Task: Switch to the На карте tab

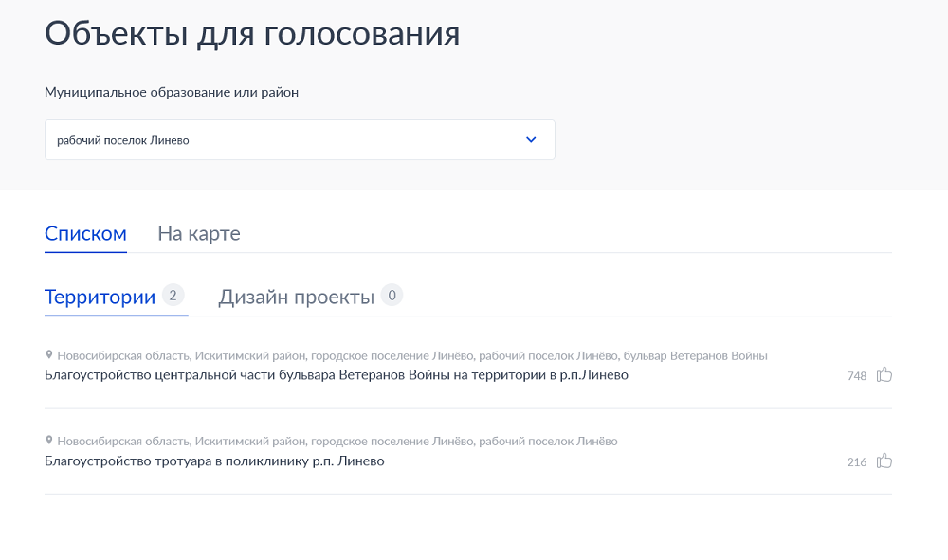Action: click(x=199, y=233)
